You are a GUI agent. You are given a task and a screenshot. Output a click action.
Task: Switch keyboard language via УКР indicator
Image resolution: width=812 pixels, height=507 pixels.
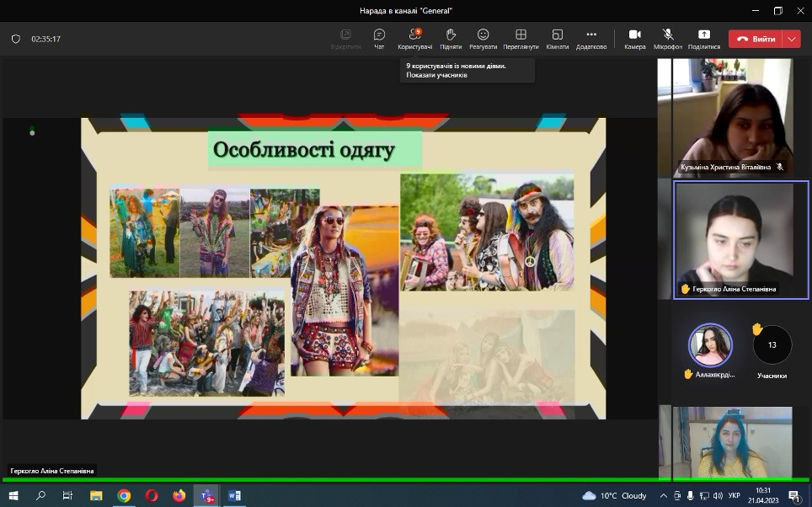[x=734, y=496]
